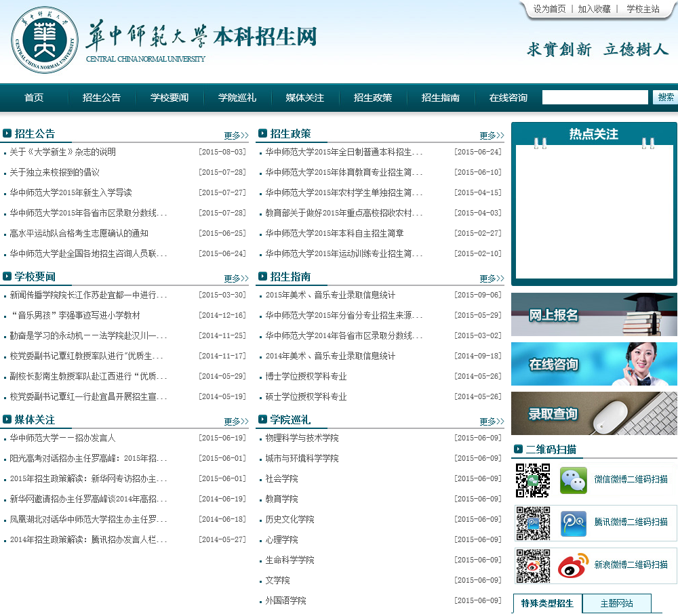Open 学校主站 link at top

pos(643,9)
